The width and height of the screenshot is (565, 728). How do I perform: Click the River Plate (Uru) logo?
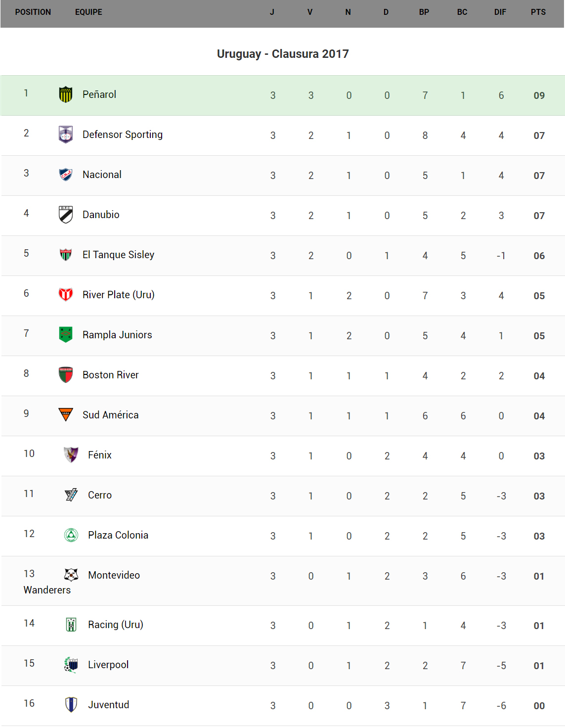pos(66,295)
